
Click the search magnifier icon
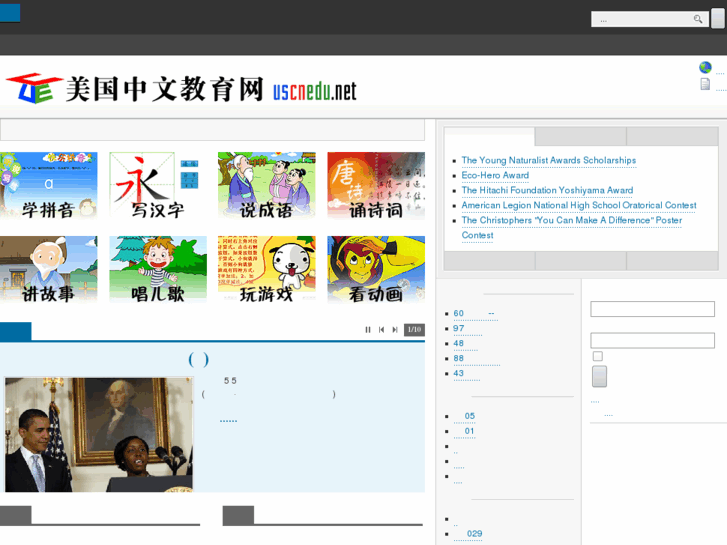697,19
